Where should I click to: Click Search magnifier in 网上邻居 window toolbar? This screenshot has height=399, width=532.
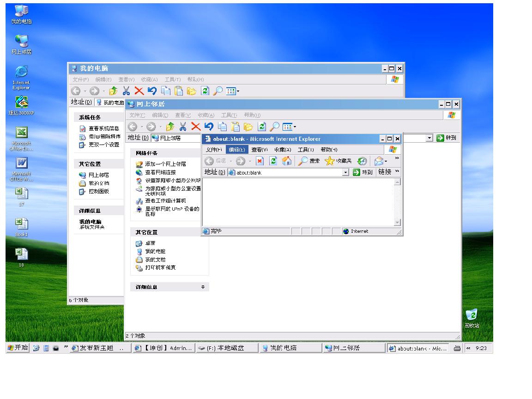(x=274, y=127)
